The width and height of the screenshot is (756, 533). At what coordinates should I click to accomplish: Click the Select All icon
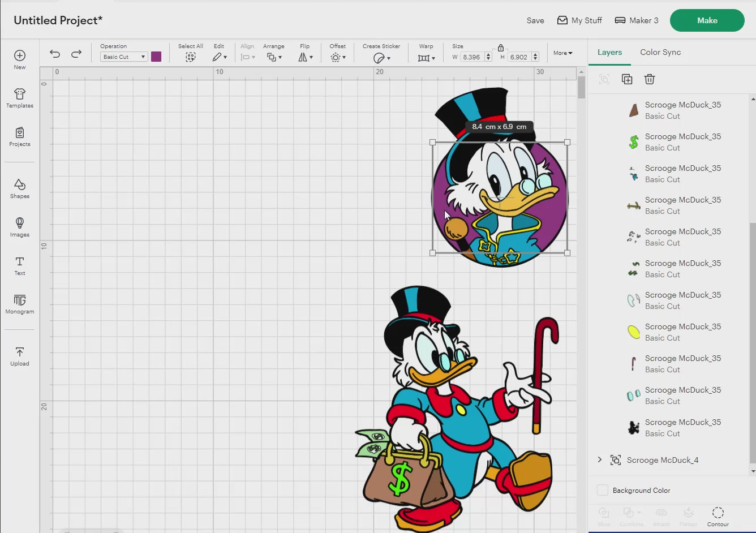pos(191,57)
